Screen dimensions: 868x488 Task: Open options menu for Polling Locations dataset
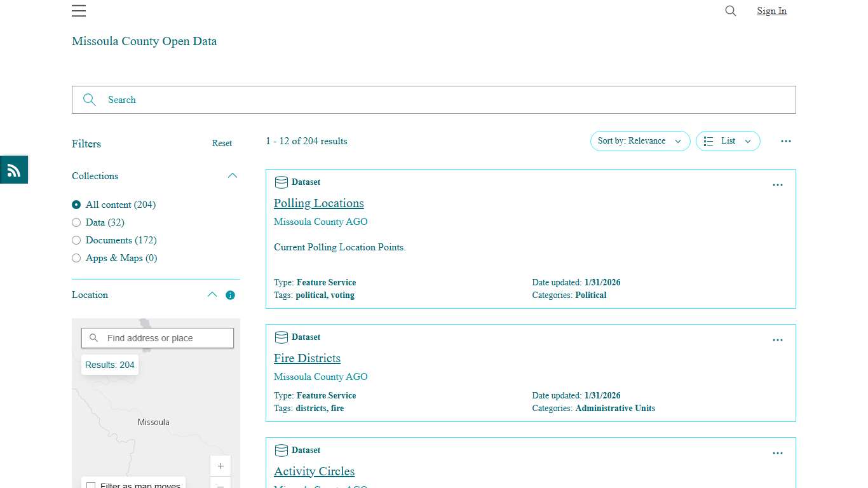pyautogui.click(x=778, y=185)
